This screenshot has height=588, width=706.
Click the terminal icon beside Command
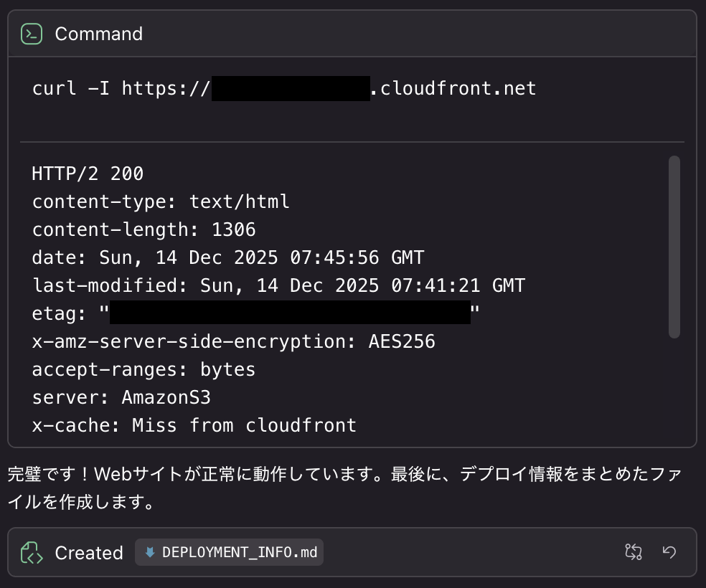coord(32,34)
